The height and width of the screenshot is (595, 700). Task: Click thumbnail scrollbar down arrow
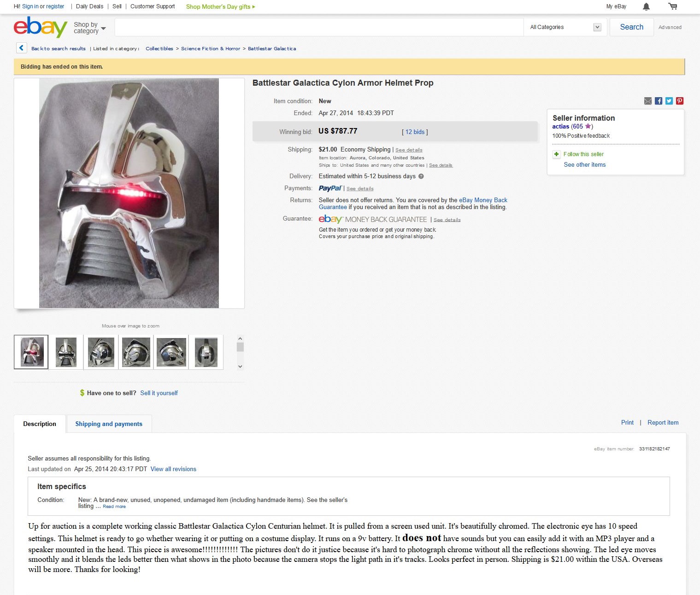coord(240,367)
